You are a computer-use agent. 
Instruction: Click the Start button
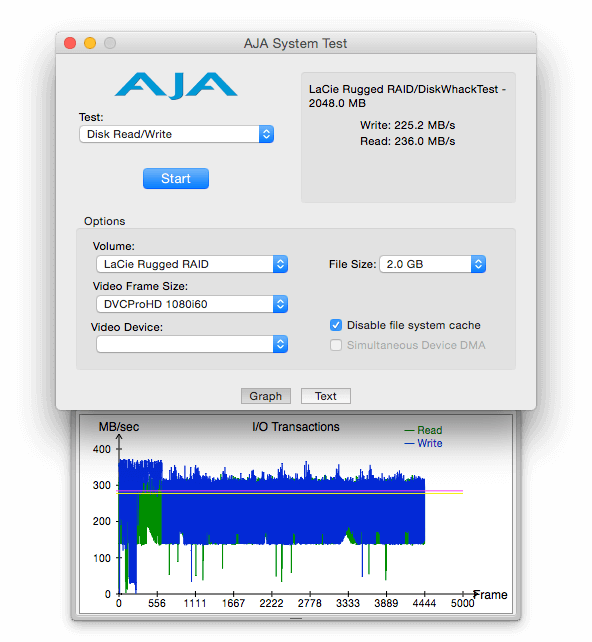[176, 179]
